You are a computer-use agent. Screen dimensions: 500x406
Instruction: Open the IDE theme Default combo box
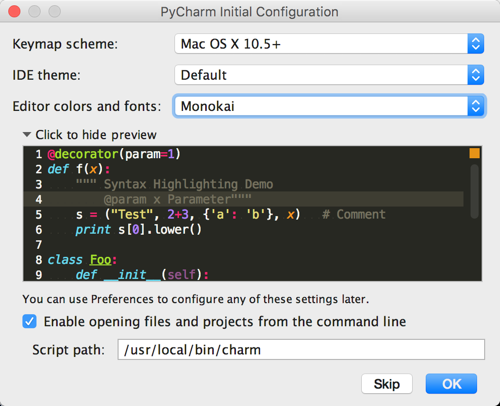329,75
